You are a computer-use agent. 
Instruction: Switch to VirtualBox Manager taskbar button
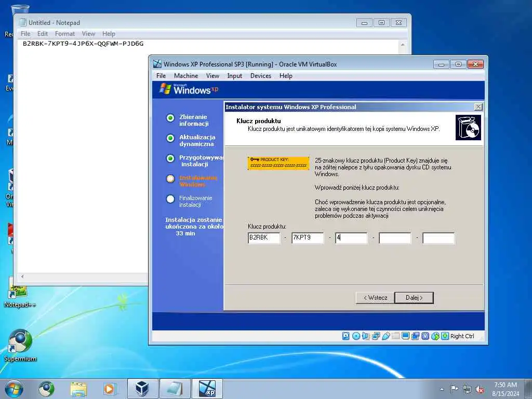(142, 389)
